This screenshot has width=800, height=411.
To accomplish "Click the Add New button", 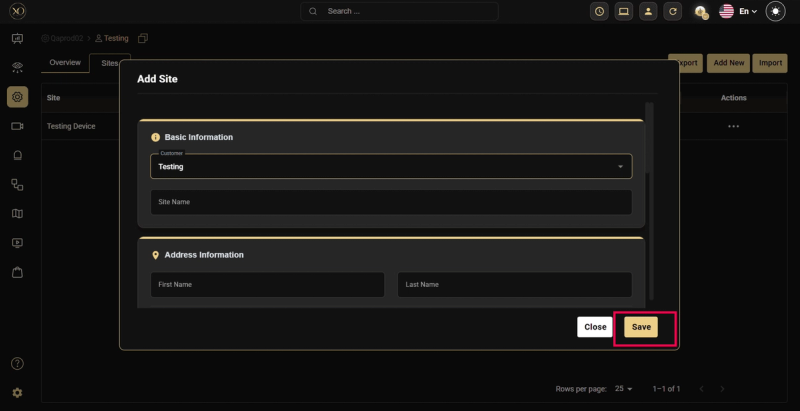I will pyautogui.click(x=729, y=63).
